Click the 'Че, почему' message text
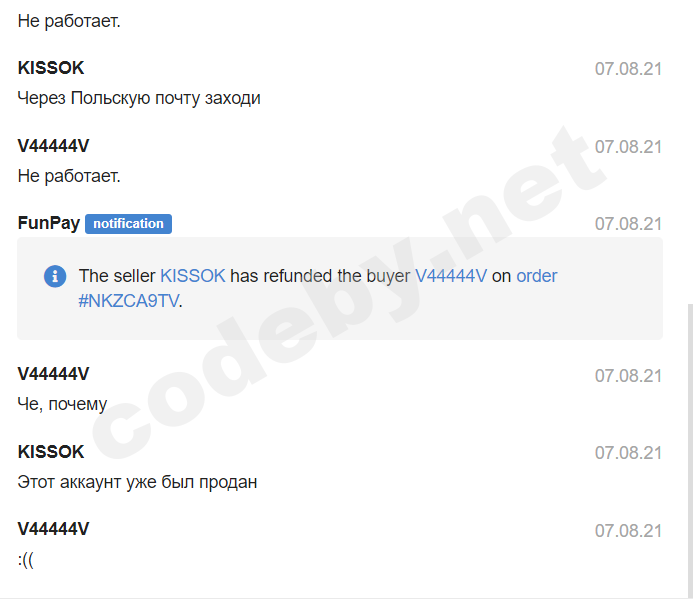The width and height of the screenshot is (693, 605). pos(62,404)
